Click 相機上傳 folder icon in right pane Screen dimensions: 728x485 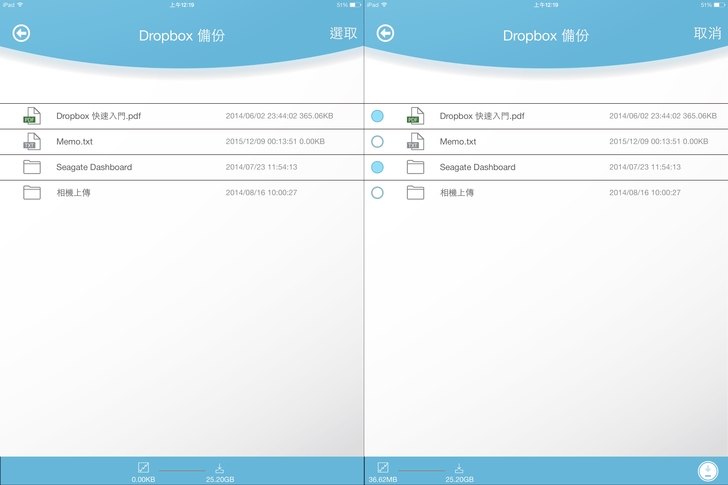pos(415,192)
